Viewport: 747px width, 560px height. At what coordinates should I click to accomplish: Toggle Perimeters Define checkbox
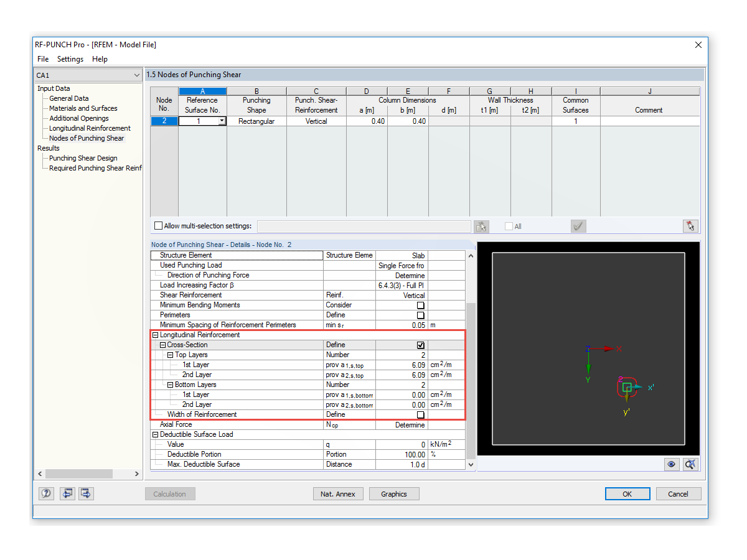421,315
